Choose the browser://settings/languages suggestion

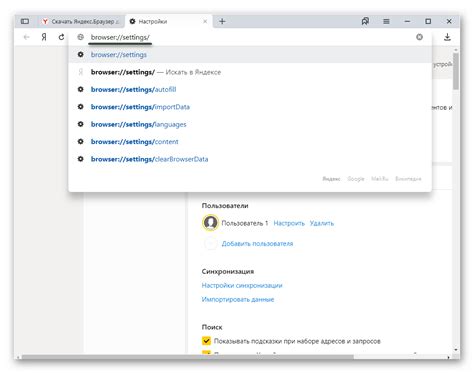pyautogui.click(x=250, y=124)
